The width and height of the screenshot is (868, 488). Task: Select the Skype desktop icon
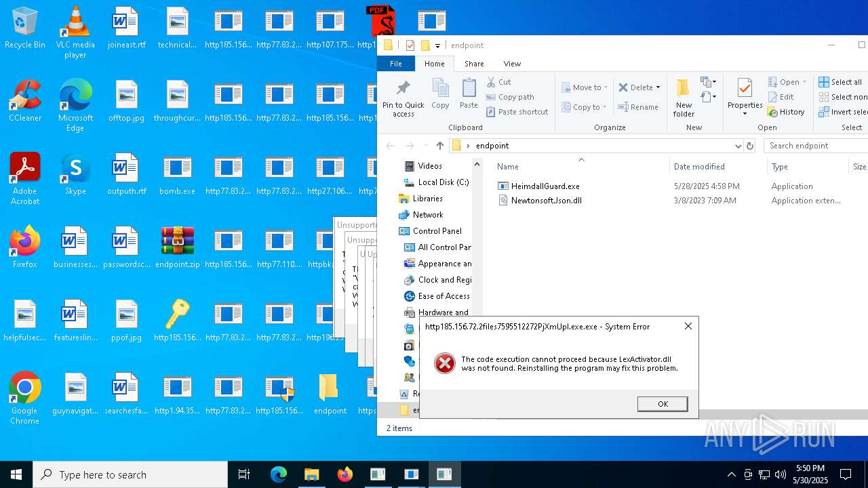[x=75, y=174]
